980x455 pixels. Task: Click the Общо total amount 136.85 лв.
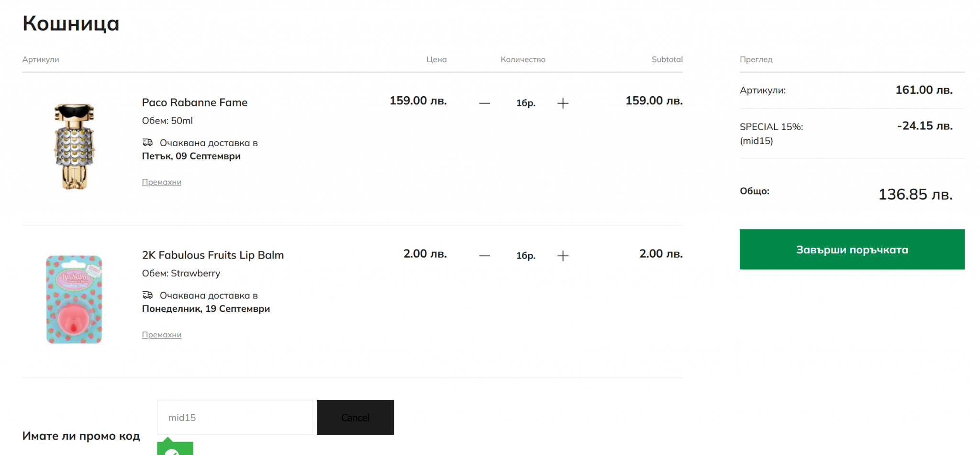pyautogui.click(x=915, y=194)
